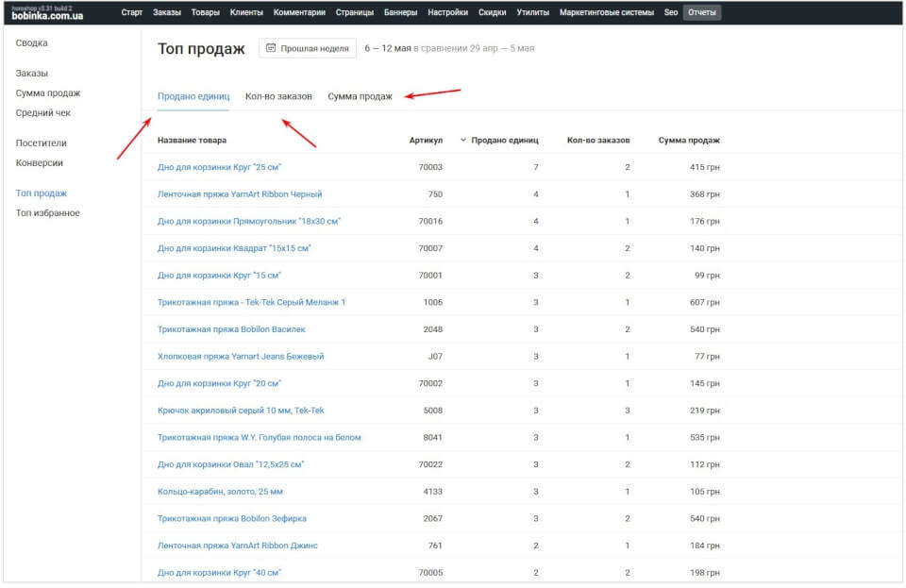Viewport: 906px width, 588px height.
Task: Open Заказы in top navigation bar
Action: (x=166, y=12)
